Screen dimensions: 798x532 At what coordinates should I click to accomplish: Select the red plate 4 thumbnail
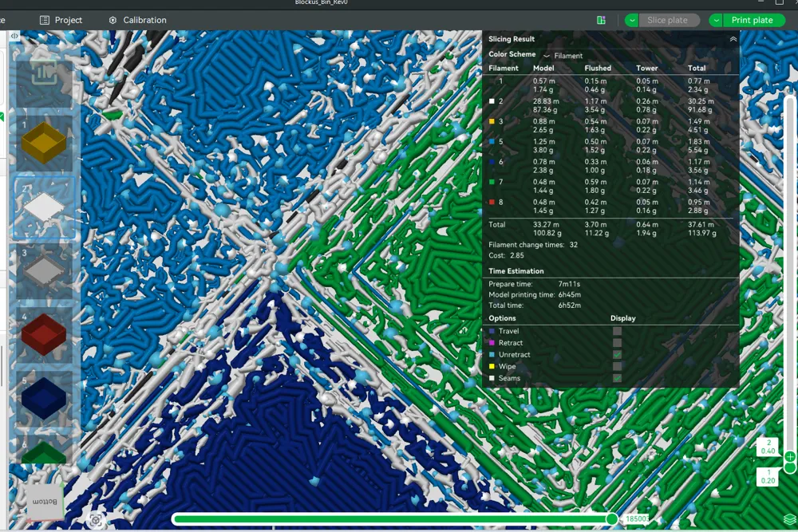(44, 334)
